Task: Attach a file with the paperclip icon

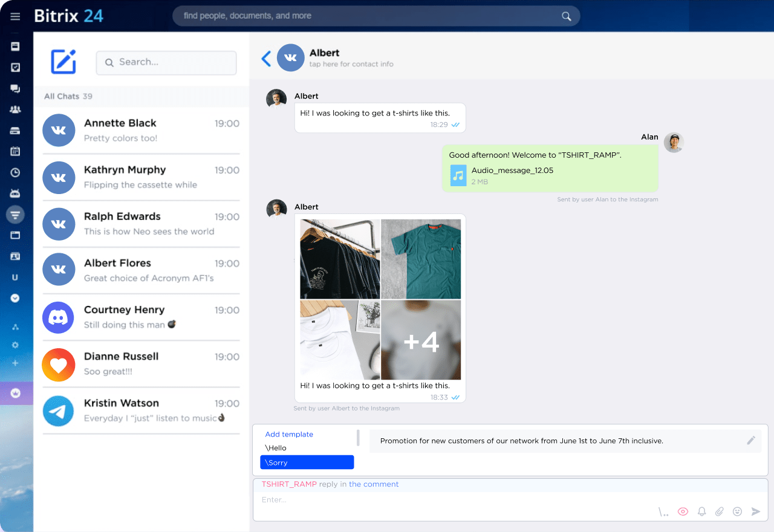Action: (719, 511)
